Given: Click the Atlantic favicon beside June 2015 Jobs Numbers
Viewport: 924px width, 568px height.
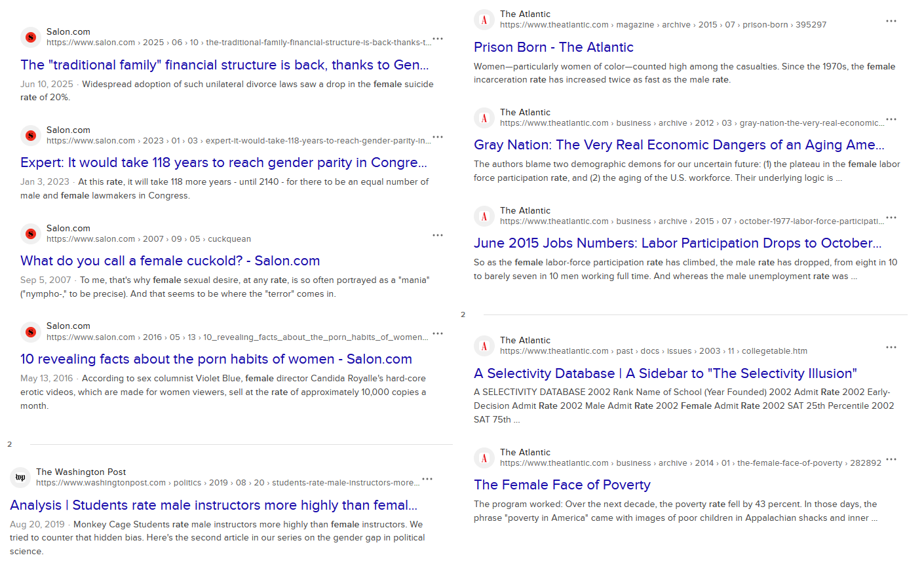Looking at the screenshot, I should (x=484, y=216).
